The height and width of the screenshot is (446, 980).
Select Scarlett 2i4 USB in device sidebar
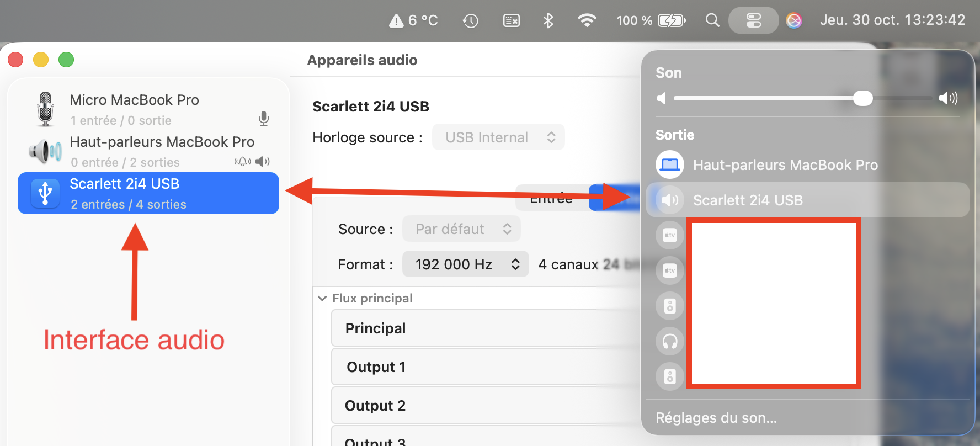pos(148,194)
